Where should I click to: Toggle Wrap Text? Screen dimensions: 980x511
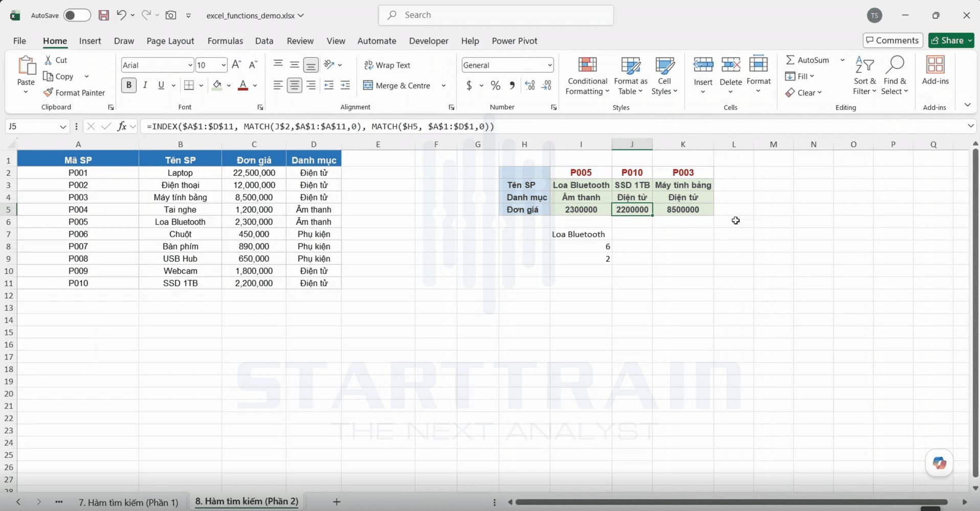(x=387, y=65)
